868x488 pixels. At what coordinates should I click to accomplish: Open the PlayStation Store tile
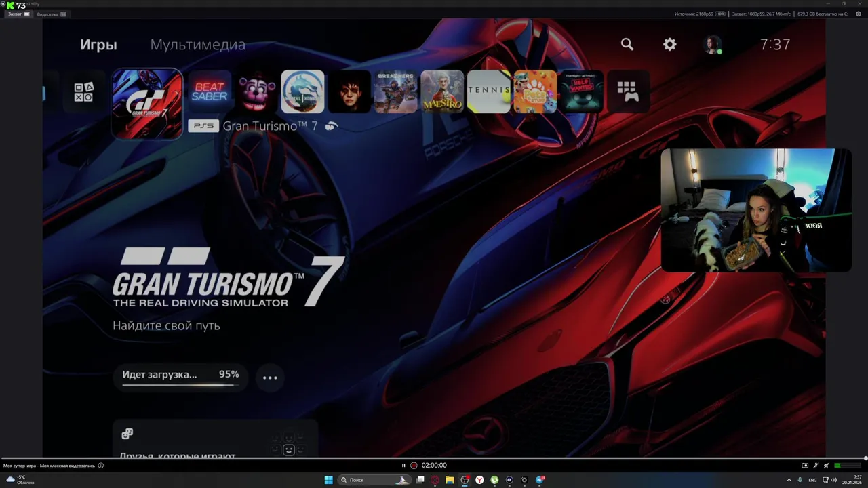(x=83, y=91)
